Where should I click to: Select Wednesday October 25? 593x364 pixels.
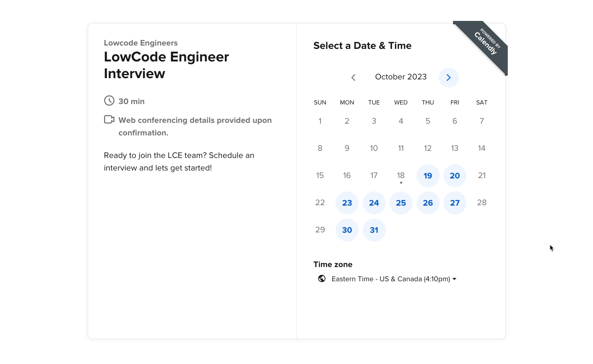click(x=401, y=203)
